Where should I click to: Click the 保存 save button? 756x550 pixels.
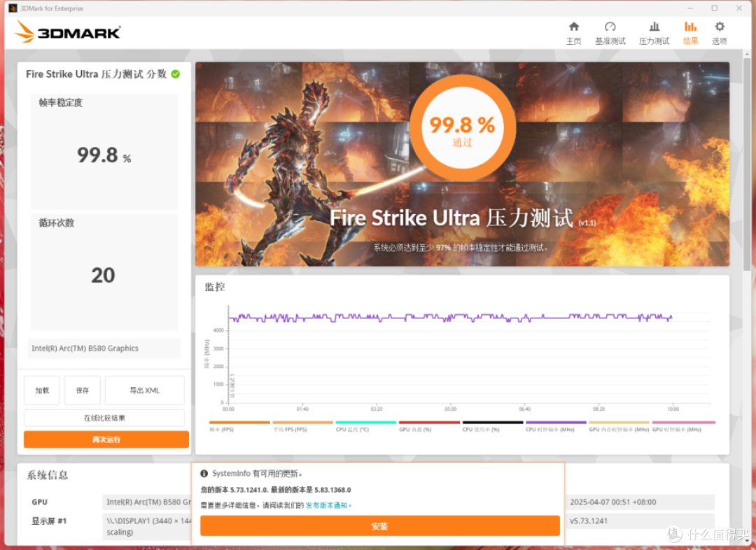tap(83, 390)
